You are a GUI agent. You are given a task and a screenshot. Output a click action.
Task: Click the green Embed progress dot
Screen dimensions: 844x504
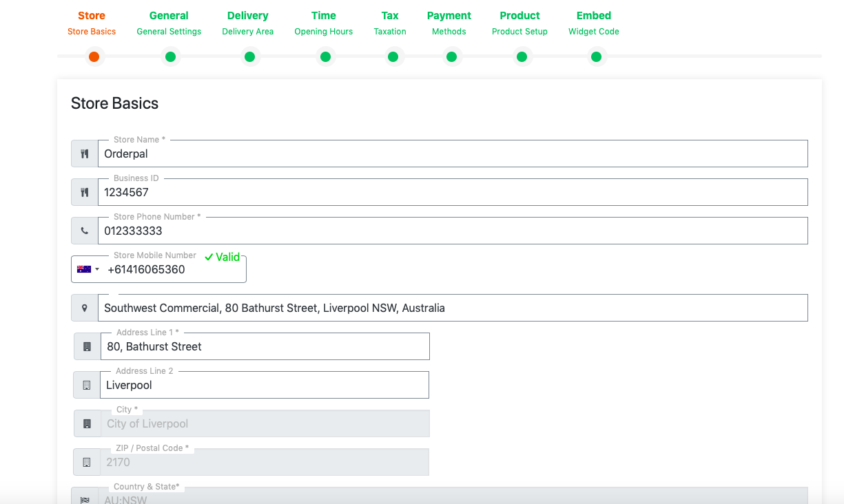point(596,56)
